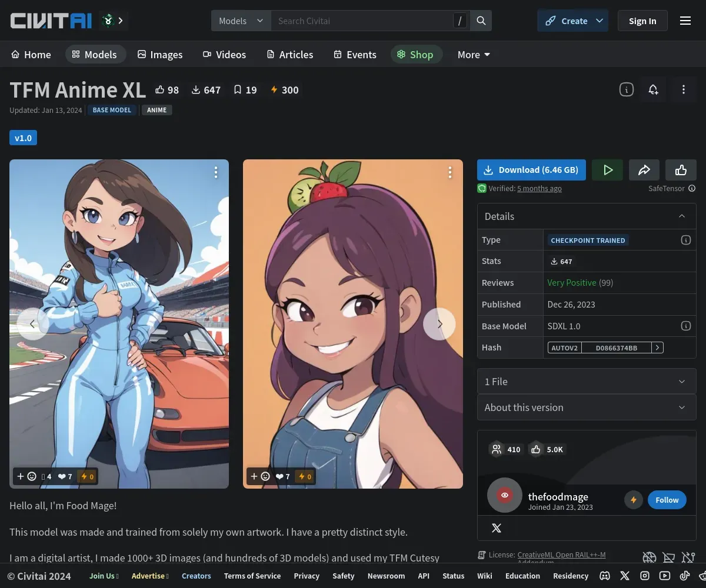
Task: Click the share arrow button
Action: pos(644,170)
